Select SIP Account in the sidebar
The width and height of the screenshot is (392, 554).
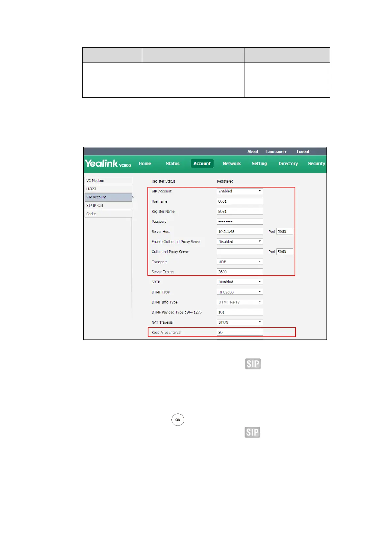click(108, 197)
